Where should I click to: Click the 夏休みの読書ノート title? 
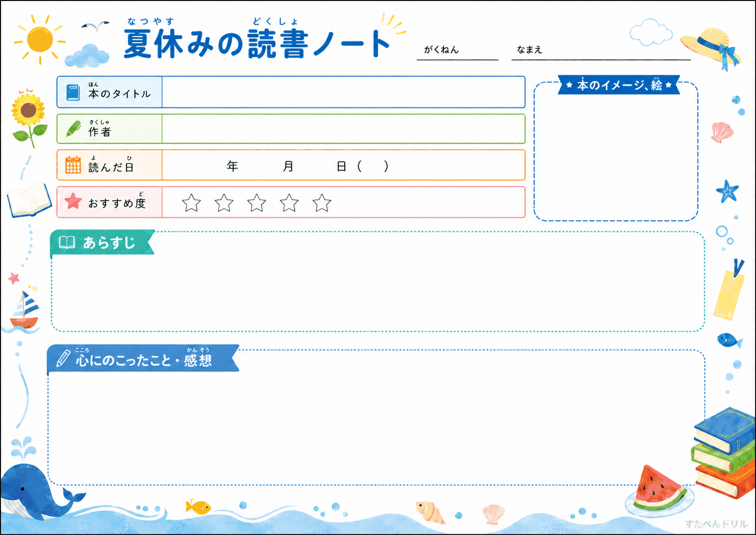point(257,43)
